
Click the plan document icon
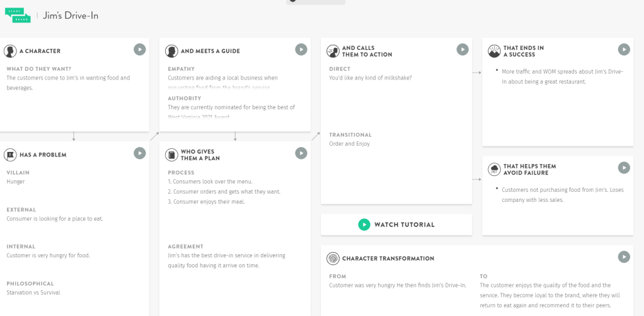pyautogui.click(x=171, y=155)
